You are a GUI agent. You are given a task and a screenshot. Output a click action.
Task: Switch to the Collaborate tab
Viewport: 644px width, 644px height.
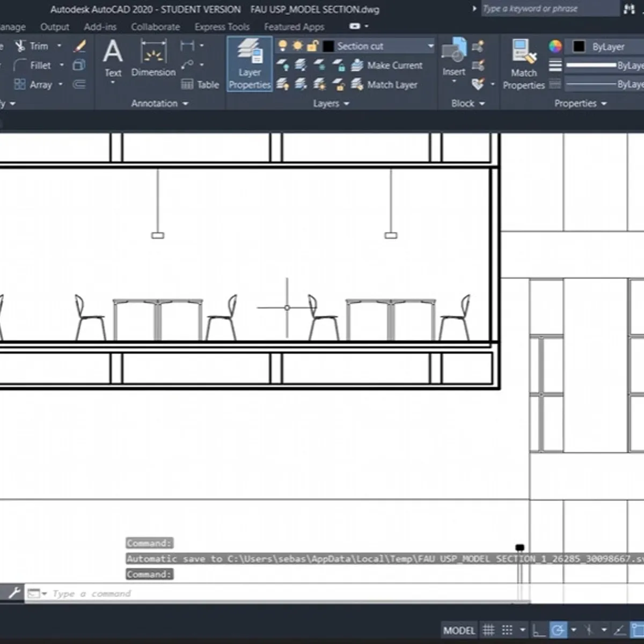point(155,26)
